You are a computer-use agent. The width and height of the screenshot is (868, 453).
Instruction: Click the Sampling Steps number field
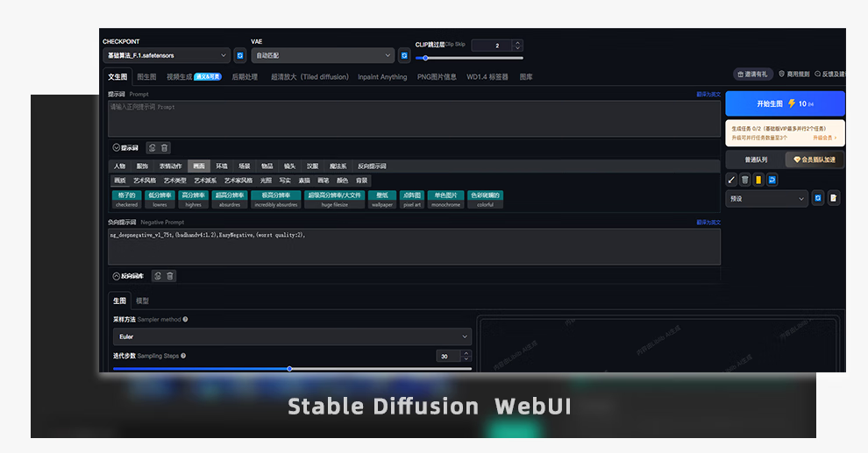coord(449,357)
